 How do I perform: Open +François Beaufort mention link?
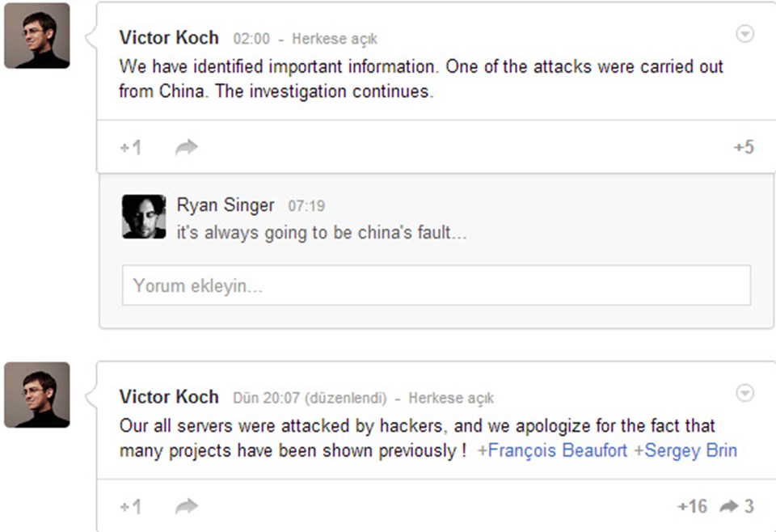[x=552, y=450]
